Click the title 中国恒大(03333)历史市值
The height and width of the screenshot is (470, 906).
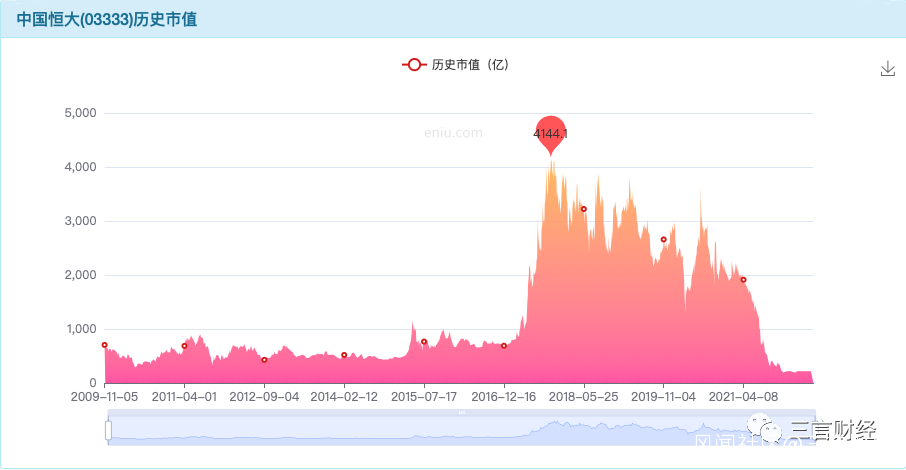click(107, 19)
